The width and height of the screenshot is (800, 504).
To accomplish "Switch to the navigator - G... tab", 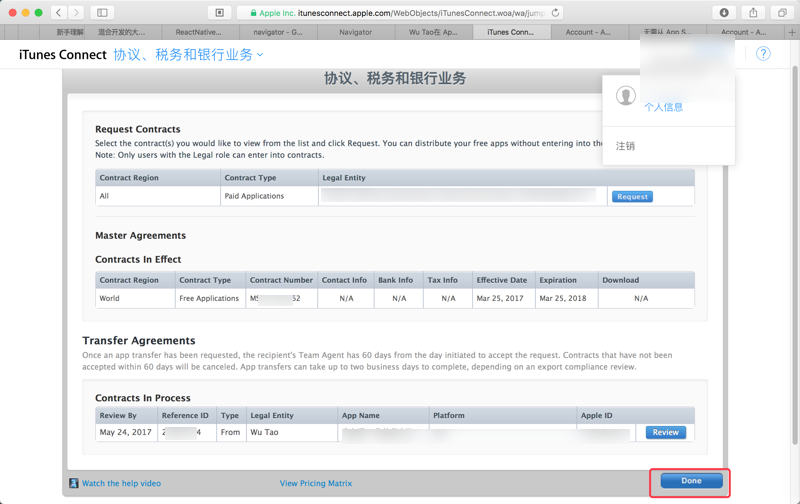I will pos(278,32).
